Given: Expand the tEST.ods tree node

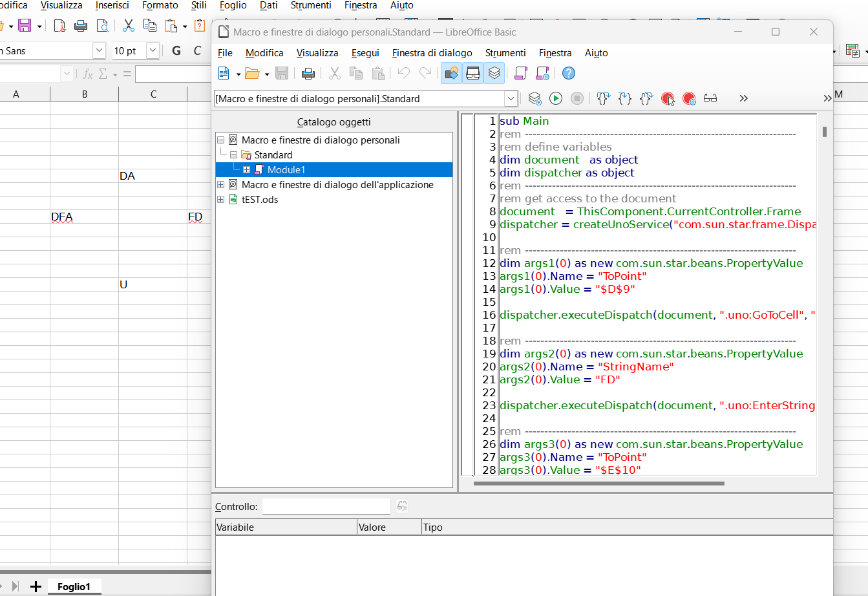Looking at the screenshot, I should 221,200.
